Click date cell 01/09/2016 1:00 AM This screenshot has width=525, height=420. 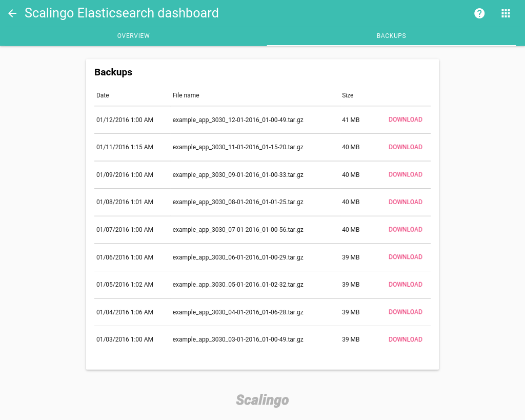pos(125,175)
